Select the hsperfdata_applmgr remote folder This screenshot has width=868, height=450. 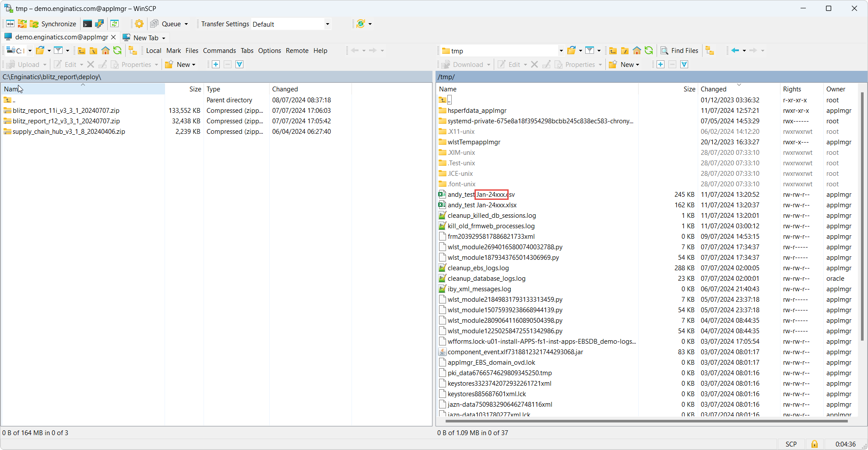477,111
